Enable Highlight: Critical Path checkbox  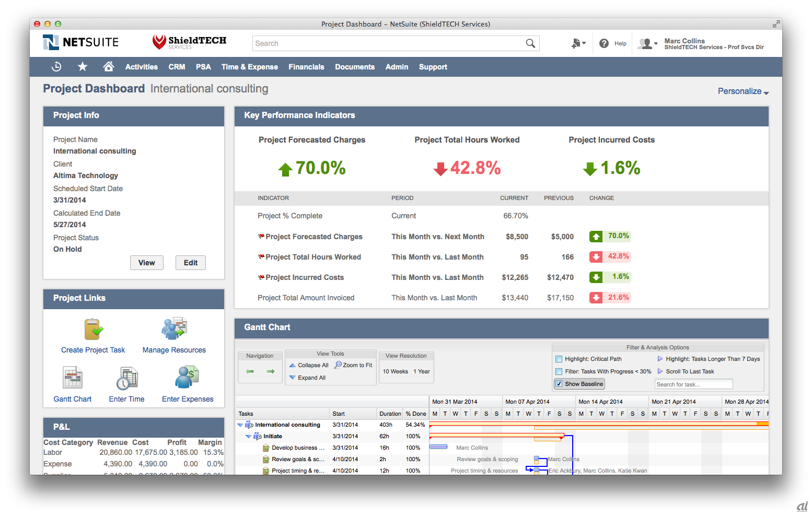pos(559,359)
